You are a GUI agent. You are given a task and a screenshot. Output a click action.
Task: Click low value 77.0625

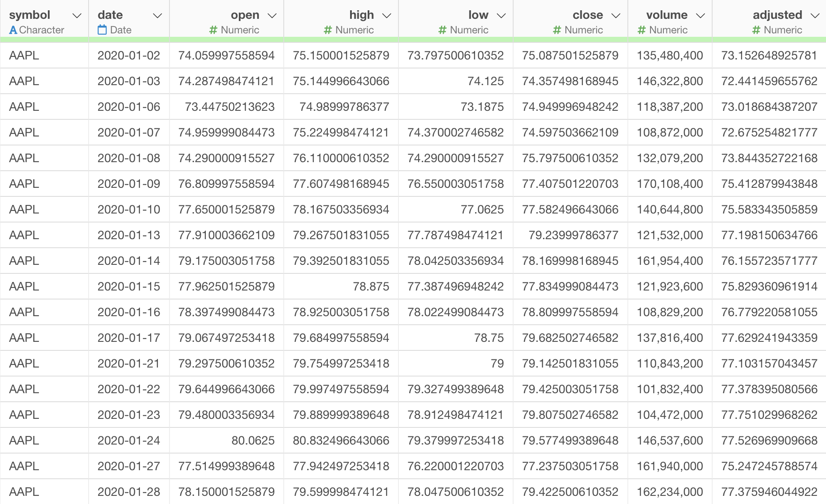[x=482, y=210]
